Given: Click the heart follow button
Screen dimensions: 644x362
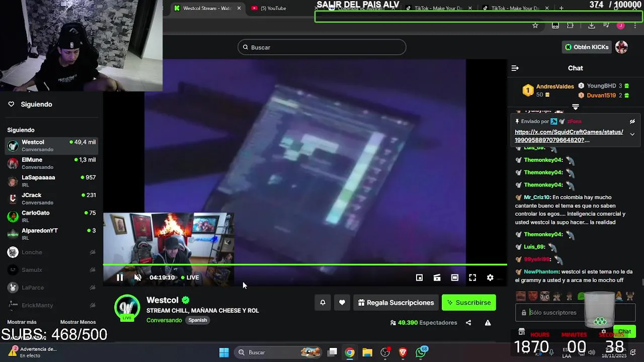Looking at the screenshot, I should coord(342,303).
